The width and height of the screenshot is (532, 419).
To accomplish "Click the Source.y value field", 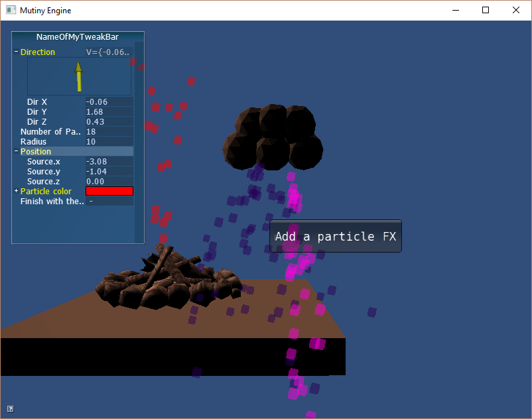I will (x=109, y=172).
